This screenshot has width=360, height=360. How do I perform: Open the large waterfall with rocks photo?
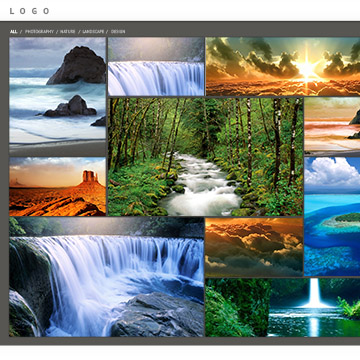(x=107, y=277)
